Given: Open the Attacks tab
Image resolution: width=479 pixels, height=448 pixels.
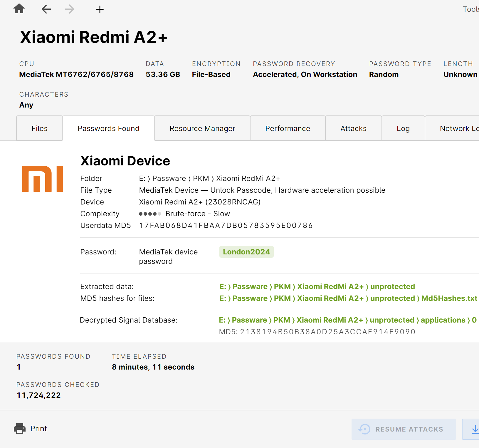Looking at the screenshot, I should click(353, 128).
